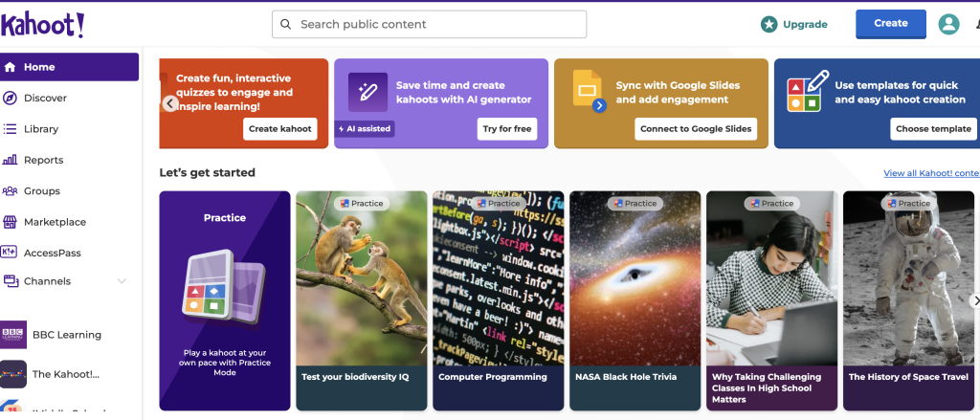The height and width of the screenshot is (420, 980).
Task: Click the Marketplace storefront icon
Action: click(x=11, y=222)
